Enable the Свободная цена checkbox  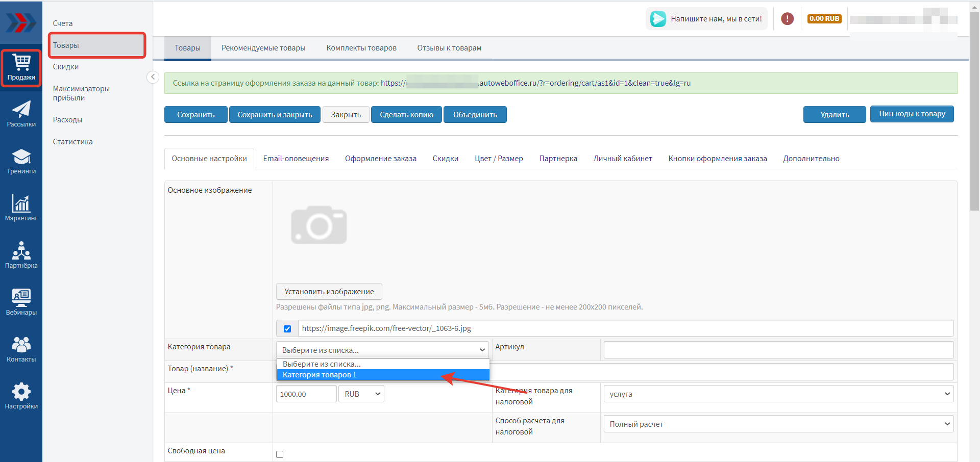coord(280,454)
